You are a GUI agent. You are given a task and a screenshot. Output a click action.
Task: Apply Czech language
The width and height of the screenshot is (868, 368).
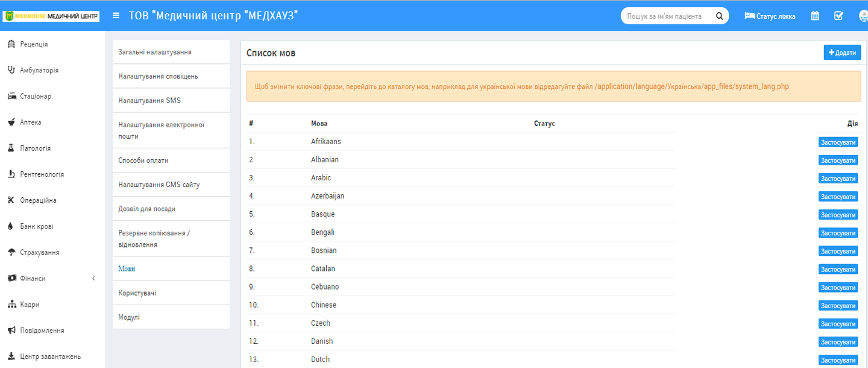[838, 324]
